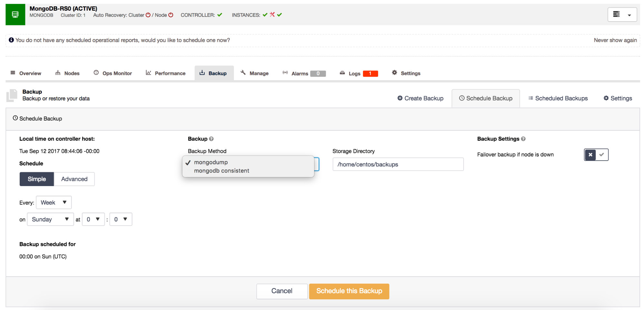Image resolution: width=644 pixels, height=310 pixels.
Task: Click the Cluster auto recovery power icon
Action: pyautogui.click(x=148, y=15)
